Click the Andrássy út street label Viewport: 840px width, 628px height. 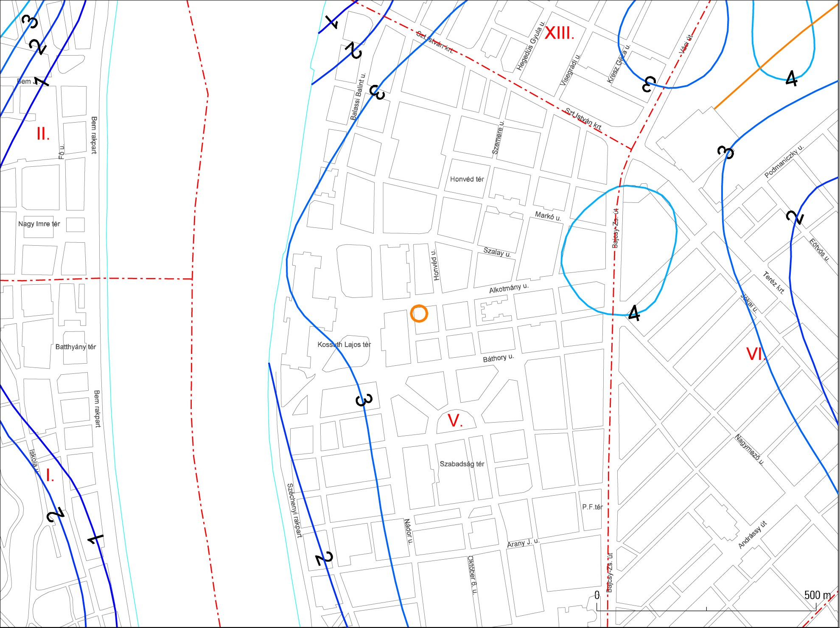coord(753,535)
